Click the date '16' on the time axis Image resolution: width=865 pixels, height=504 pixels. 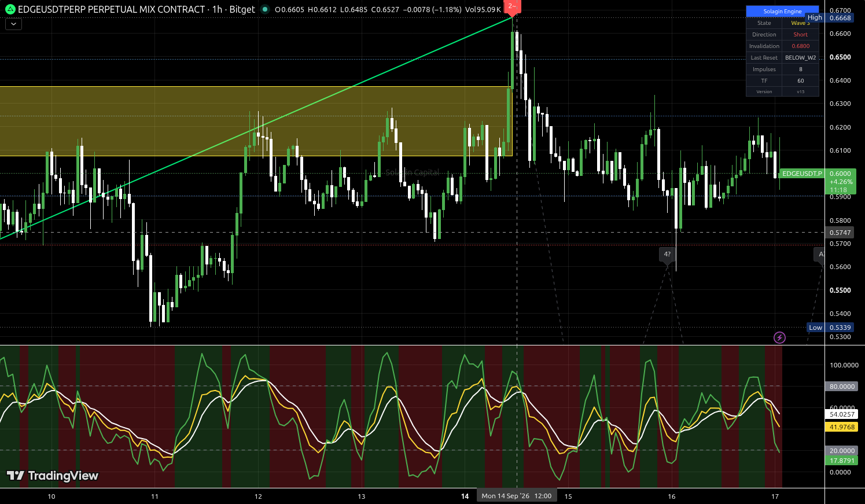pyautogui.click(x=672, y=496)
